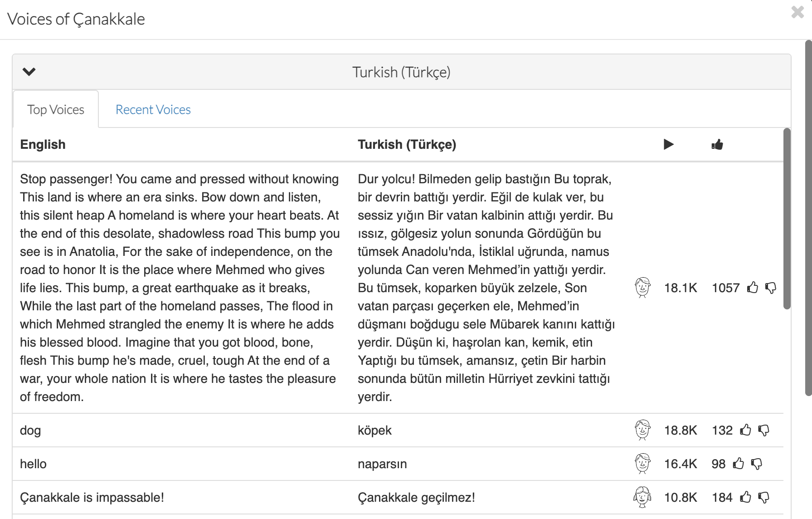Like the "Dur yolcu!" poem translation
This screenshot has height=519, width=812.
point(753,288)
